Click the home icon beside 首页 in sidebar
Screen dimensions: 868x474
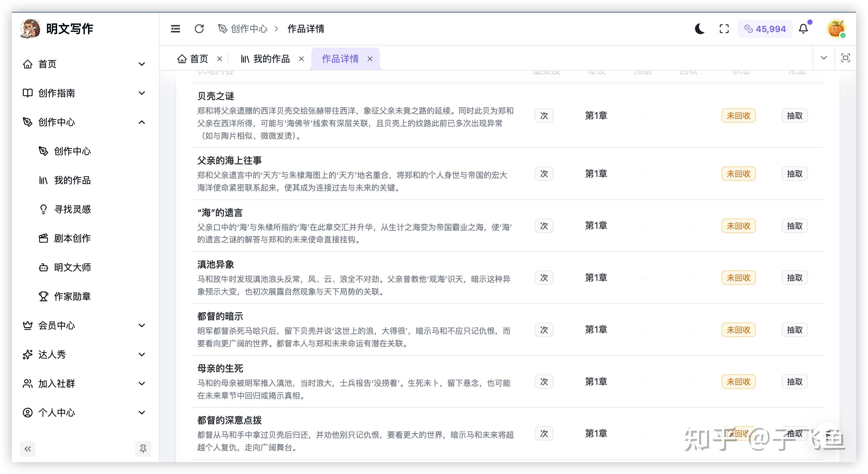click(28, 64)
